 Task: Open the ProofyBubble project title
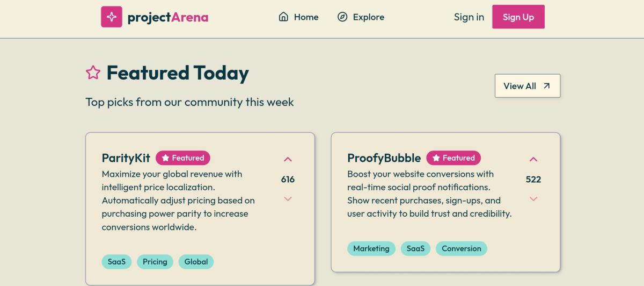click(384, 158)
